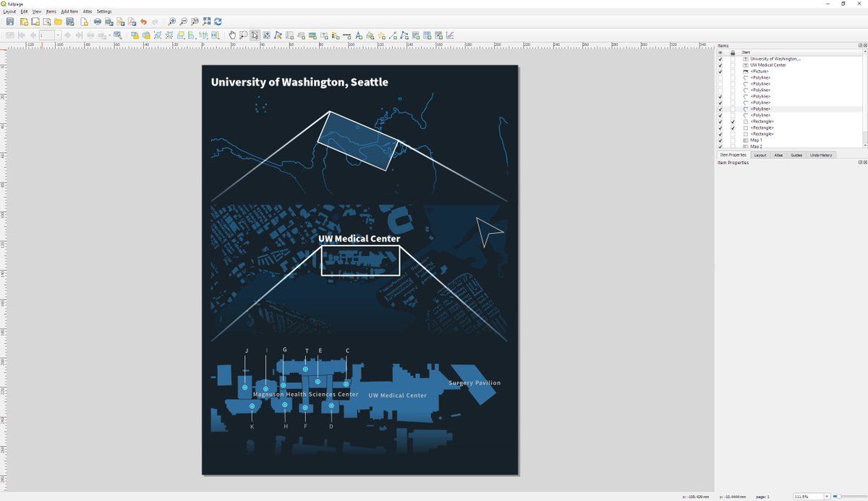Click the Zoom In magnifier icon
868x501 pixels.
[172, 22]
